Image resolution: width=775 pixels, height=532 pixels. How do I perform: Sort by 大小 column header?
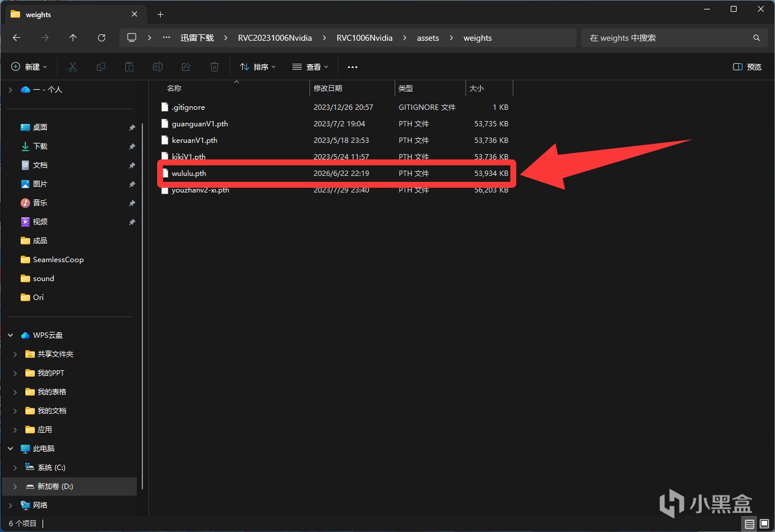coord(489,88)
